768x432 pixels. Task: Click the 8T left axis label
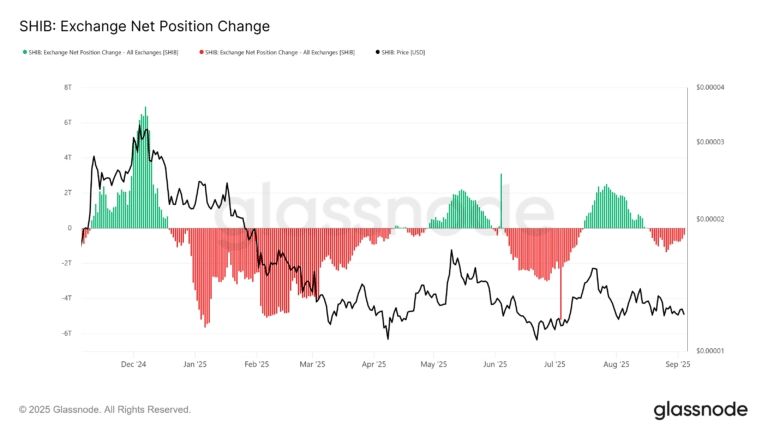pos(68,87)
